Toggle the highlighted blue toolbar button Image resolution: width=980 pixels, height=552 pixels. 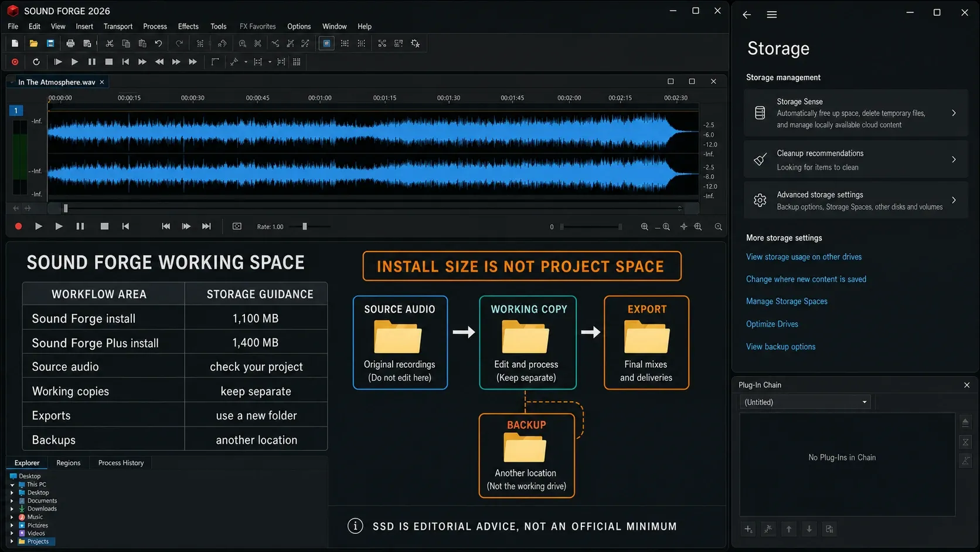click(x=326, y=43)
